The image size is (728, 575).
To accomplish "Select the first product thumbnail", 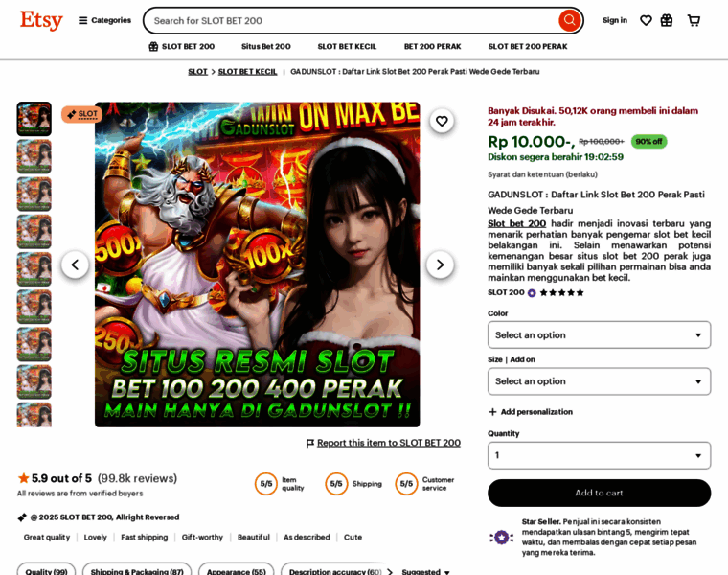I will [x=34, y=119].
